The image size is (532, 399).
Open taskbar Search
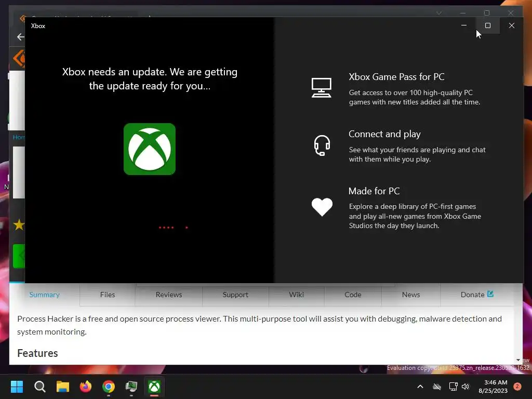[39, 387]
